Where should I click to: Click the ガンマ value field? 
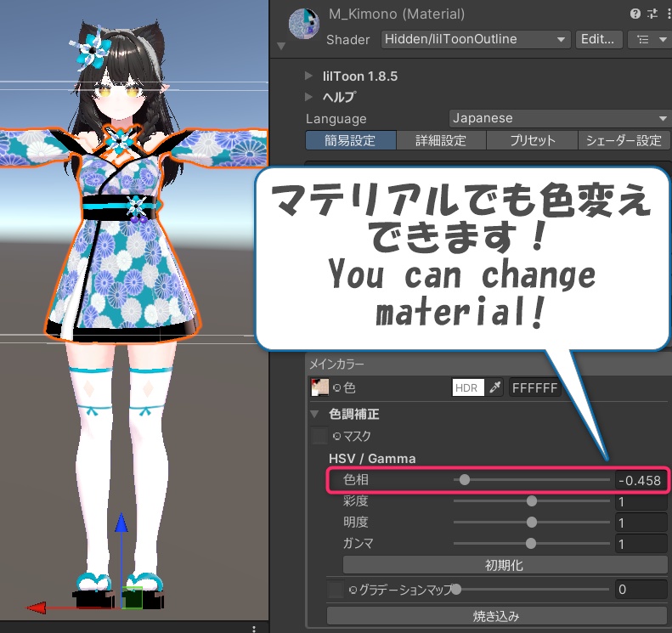[x=641, y=545]
